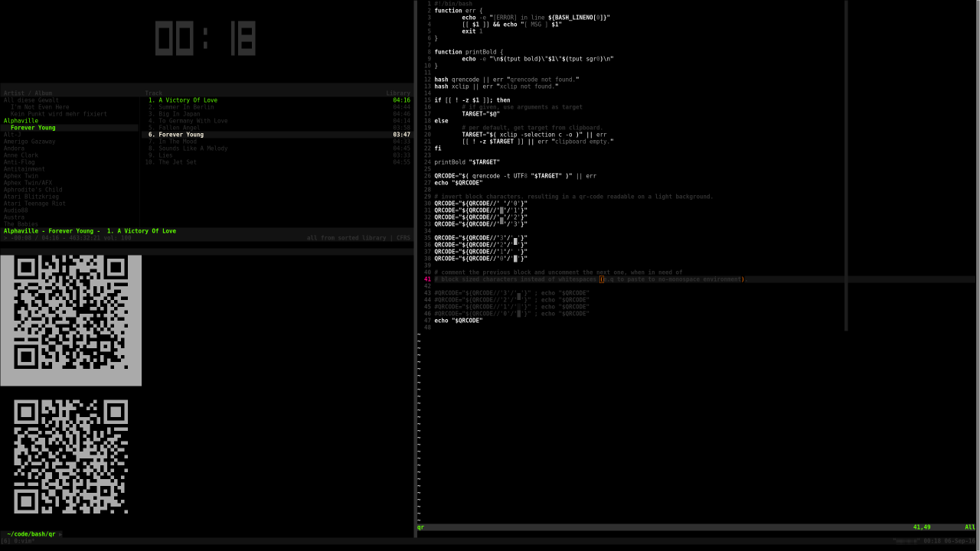Click the date and time in bottom status bar

click(x=949, y=541)
